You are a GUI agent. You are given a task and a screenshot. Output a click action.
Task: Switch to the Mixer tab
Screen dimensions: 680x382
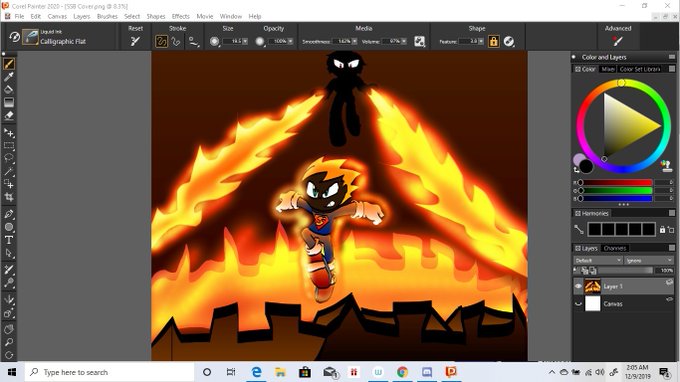click(608, 69)
